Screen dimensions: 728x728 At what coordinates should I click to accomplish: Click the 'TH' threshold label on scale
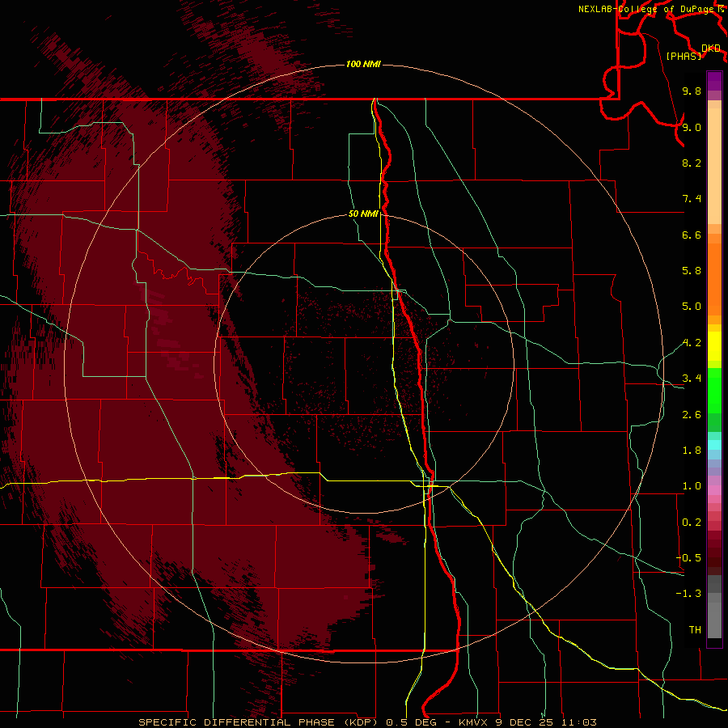[x=695, y=630]
